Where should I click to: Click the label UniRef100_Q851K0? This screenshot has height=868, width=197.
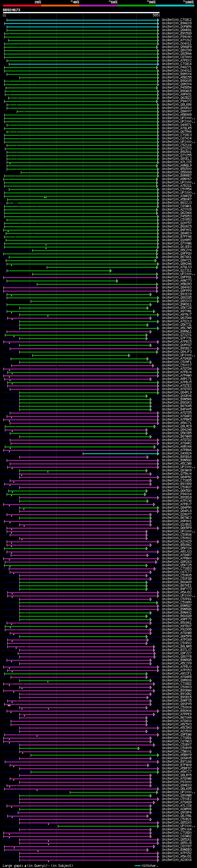(x=177, y=822)
